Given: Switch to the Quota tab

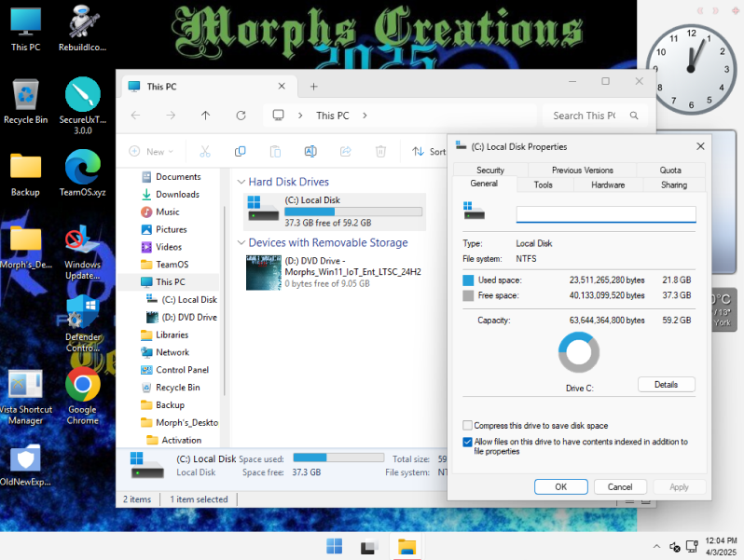Looking at the screenshot, I should [670, 170].
